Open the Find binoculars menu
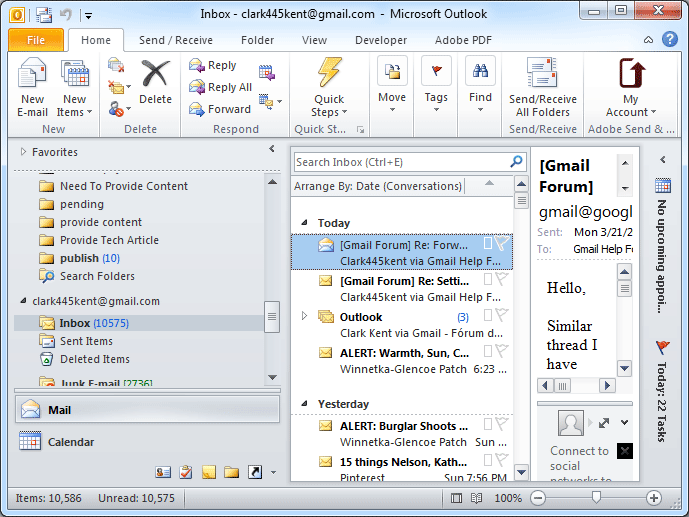689x517 pixels. (x=480, y=84)
